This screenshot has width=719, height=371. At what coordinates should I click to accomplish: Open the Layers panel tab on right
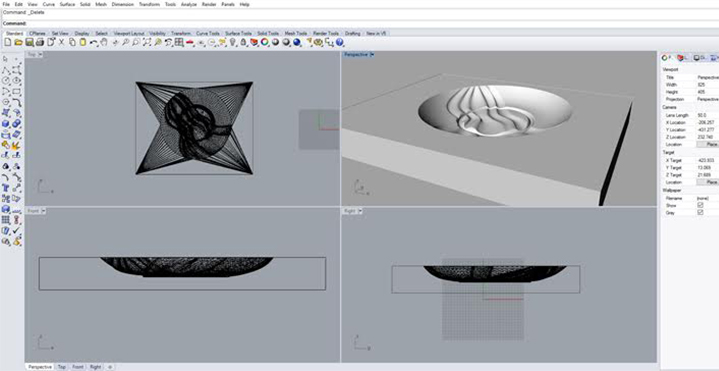tap(682, 58)
